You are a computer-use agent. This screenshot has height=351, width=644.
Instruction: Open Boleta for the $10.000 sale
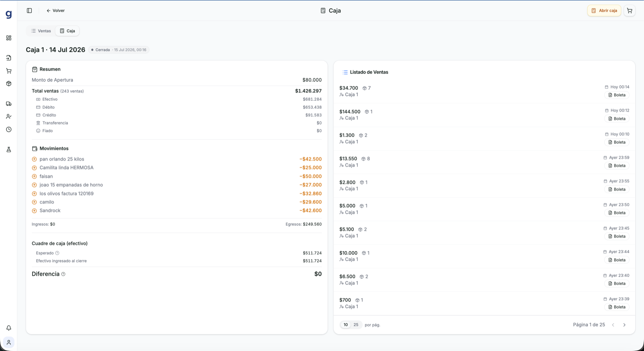[617, 260]
